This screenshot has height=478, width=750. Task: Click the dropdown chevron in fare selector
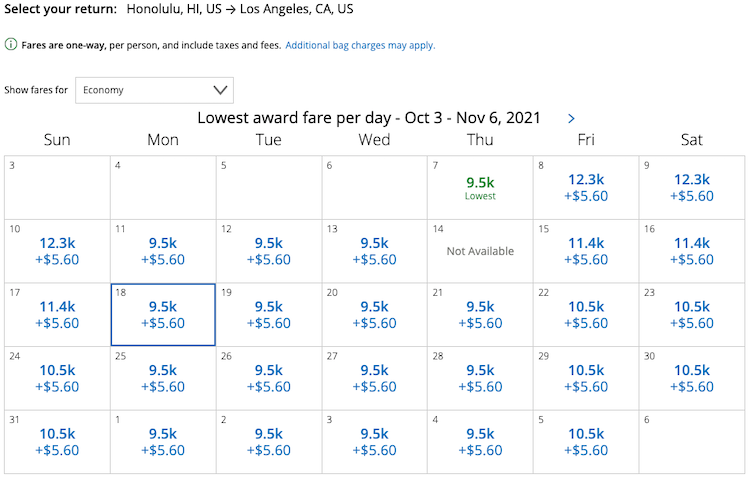click(x=220, y=90)
